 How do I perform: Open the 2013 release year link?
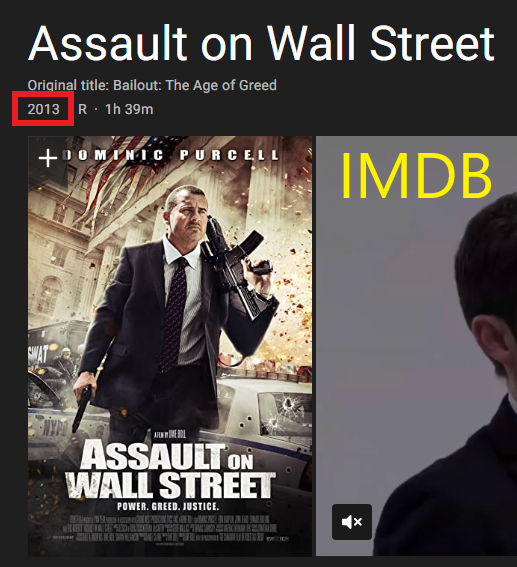click(x=43, y=109)
